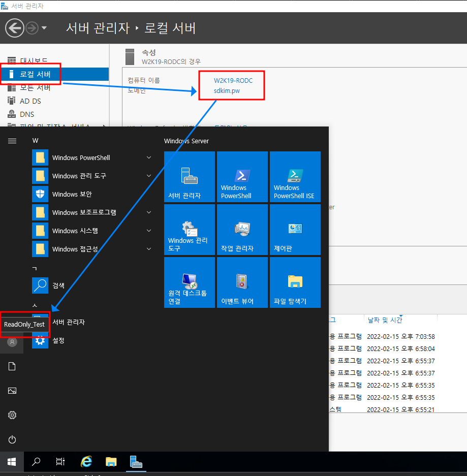The image size is (467, 476).
Task: Open Documents from the Start rail
Action: pyautogui.click(x=12, y=366)
